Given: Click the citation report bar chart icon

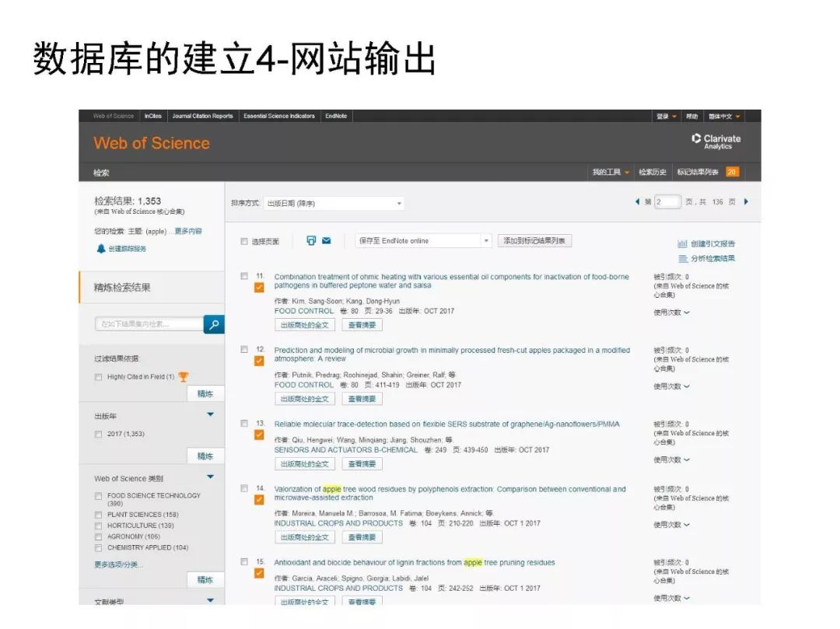Looking at the screenshot, I should point(682,243).
